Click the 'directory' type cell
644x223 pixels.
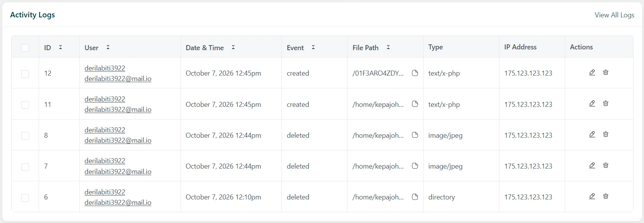[441, 197]
